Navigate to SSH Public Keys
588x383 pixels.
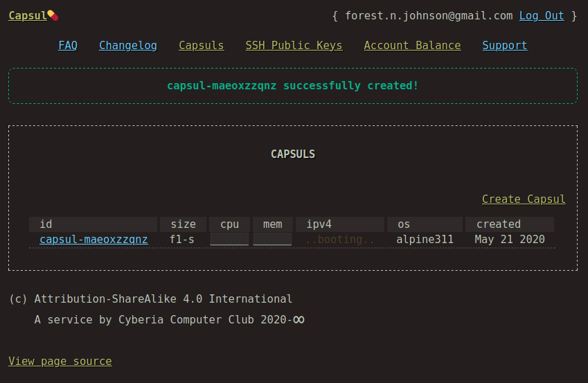click(294, 46)
